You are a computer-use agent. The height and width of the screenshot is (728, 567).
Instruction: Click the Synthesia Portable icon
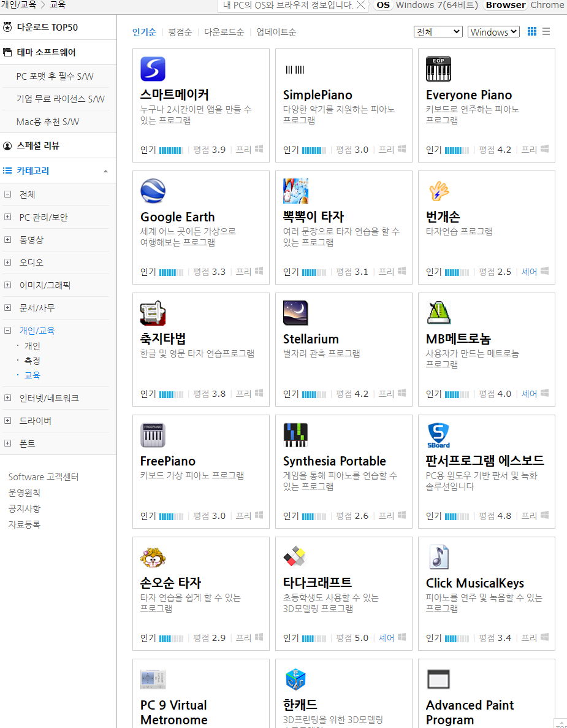tap(295, 435)
